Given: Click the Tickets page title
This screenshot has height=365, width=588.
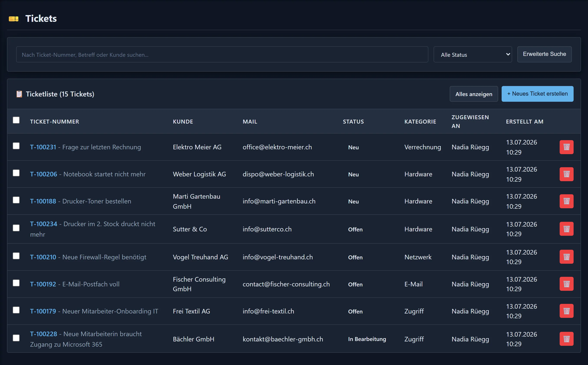Looking at the screenshot, I should (x=41, y=19).
